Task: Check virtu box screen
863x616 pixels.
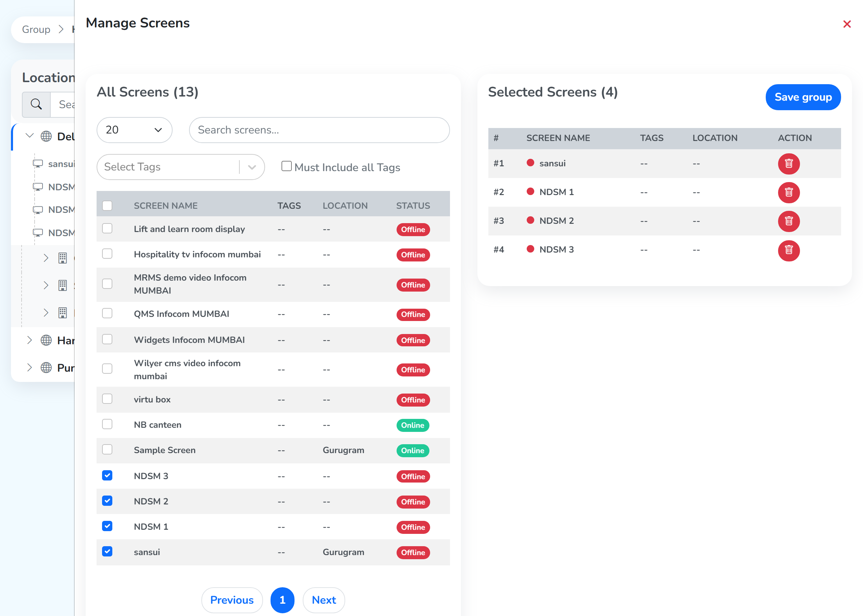Action: (x=108, y=399)
